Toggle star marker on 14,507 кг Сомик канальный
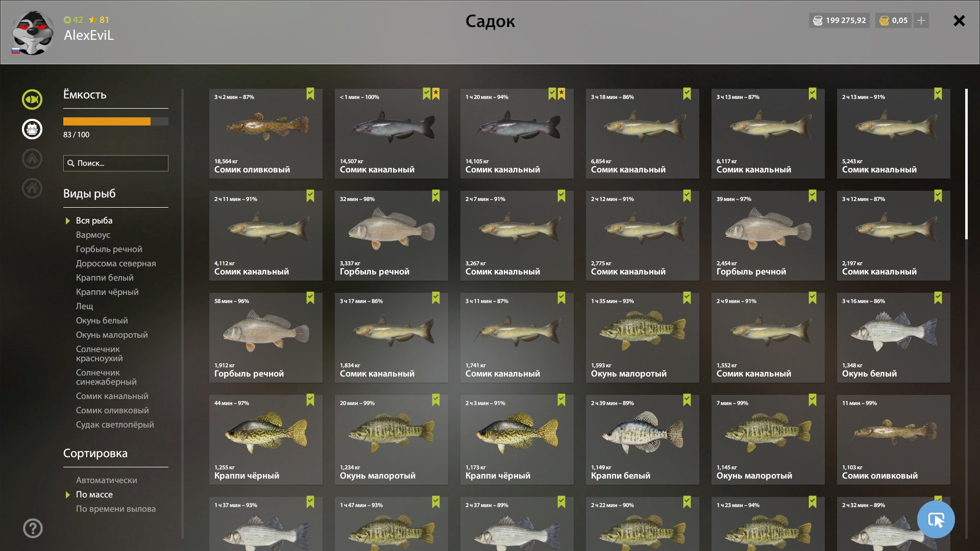The height and width of the screenshot is (551, 980). (x=436, y=94)
